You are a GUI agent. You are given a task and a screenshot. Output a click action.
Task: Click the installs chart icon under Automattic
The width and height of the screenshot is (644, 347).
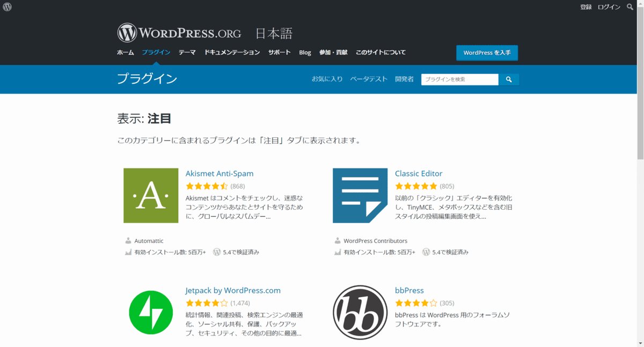(128, 252)
